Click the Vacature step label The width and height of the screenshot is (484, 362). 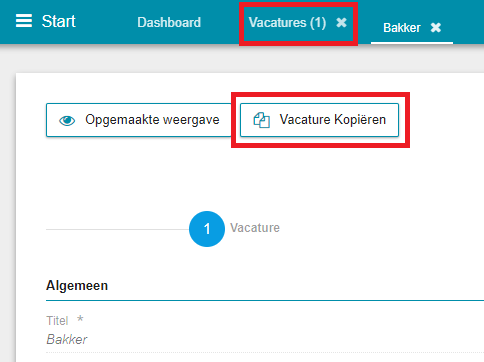[x=255, y=228]
